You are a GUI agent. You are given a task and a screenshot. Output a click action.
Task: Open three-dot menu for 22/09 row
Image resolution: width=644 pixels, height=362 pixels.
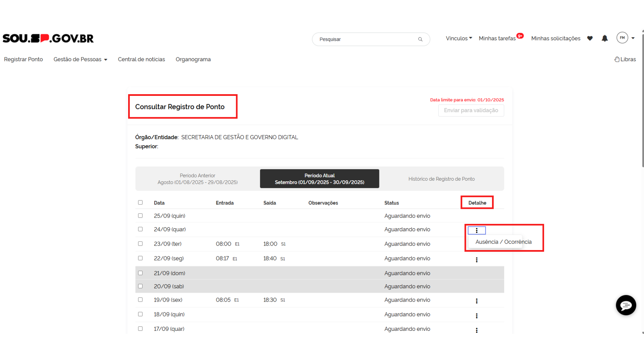tap(477, 260)
